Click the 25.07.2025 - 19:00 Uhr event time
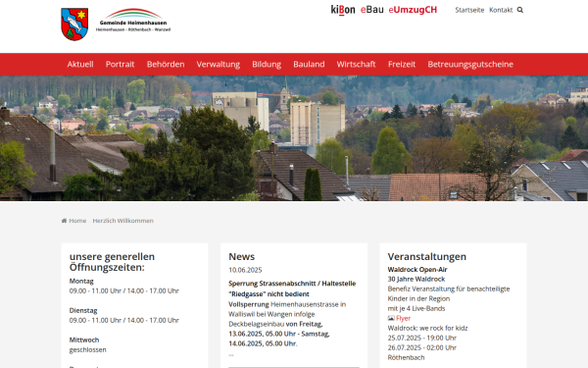 (x=421, y=338)
